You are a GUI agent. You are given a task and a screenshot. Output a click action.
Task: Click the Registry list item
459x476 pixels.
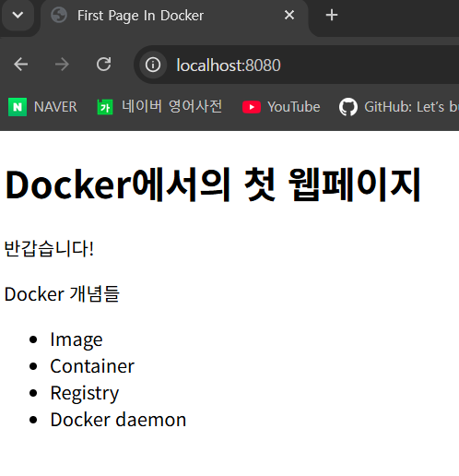point(85,393)
